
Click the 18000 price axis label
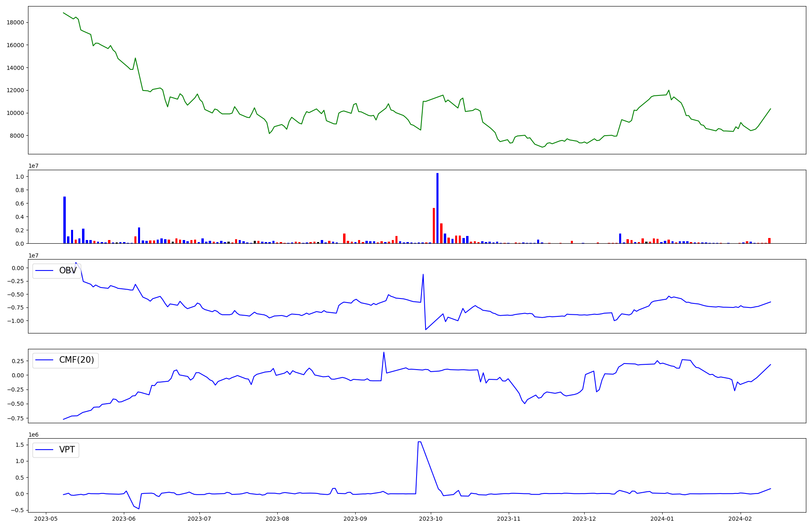15,22
